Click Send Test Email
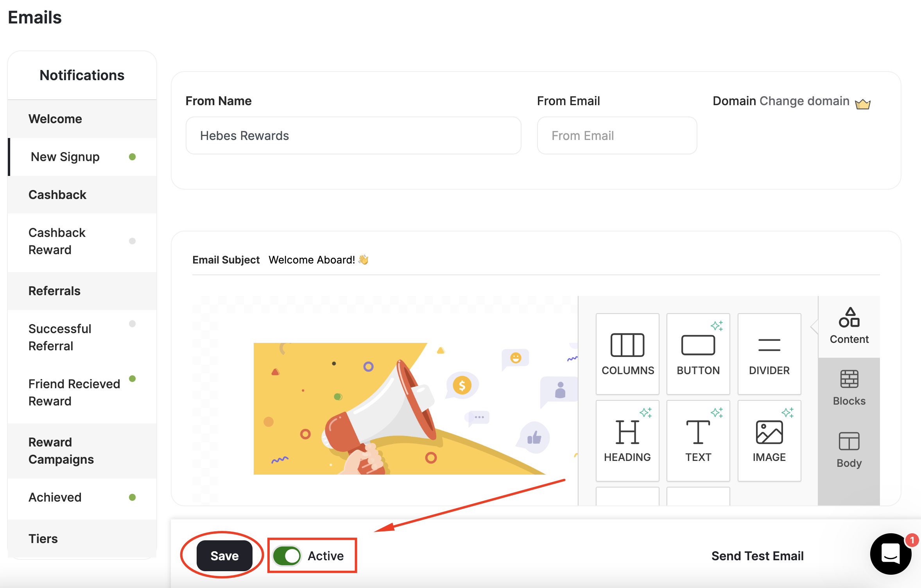Viewport: 921px width, 588px height. 757,556
